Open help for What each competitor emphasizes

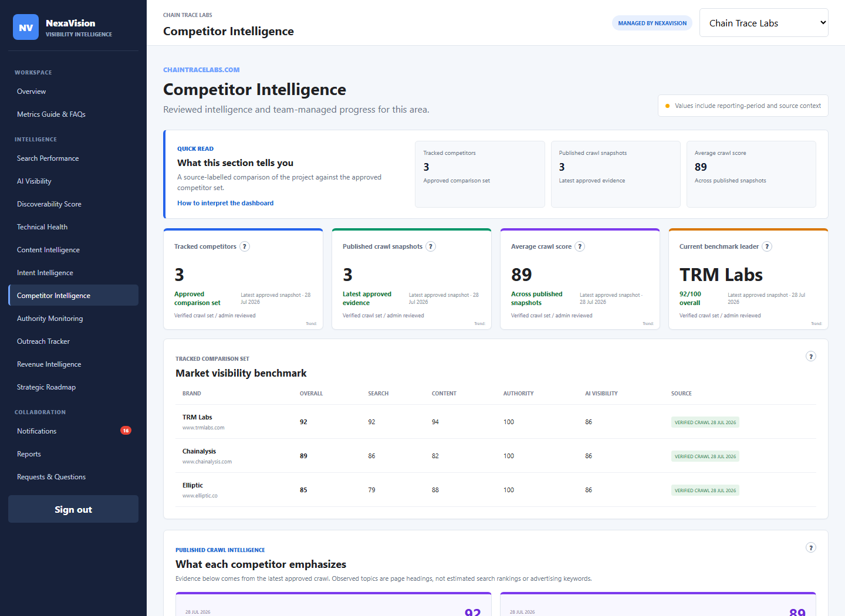click(811, 547)
